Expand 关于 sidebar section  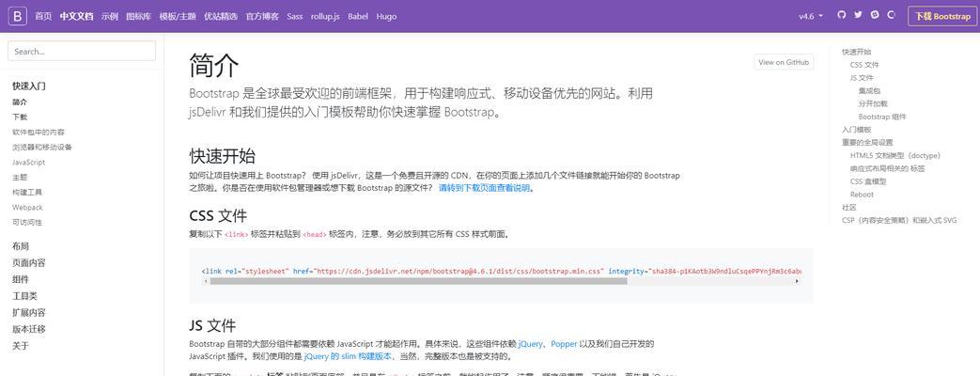pos(21,345)
